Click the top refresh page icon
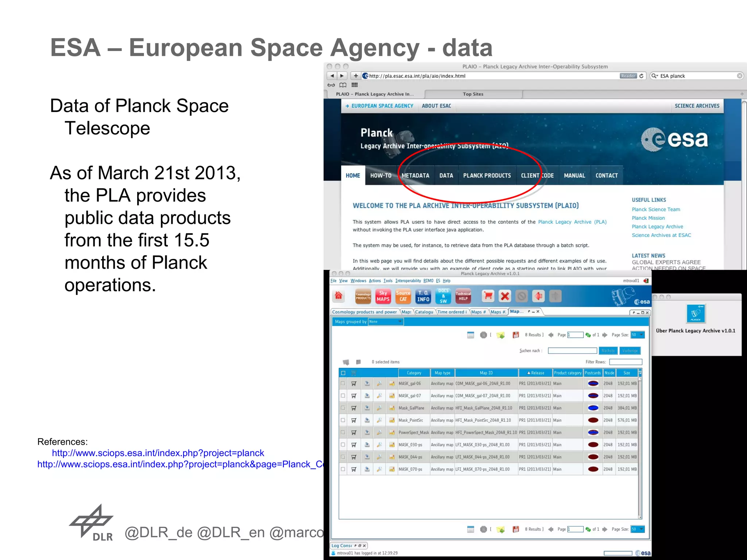The width and height of the screenshot is (747, 560). [x=588, y=335]
